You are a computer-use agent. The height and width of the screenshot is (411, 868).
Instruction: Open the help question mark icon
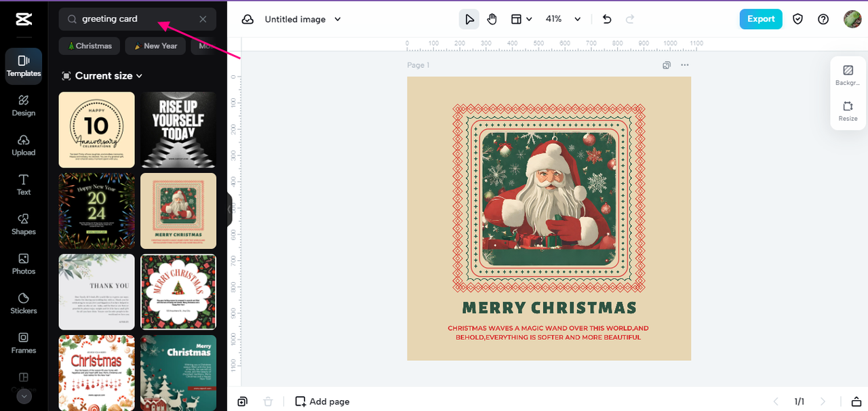tap(823, 19)
